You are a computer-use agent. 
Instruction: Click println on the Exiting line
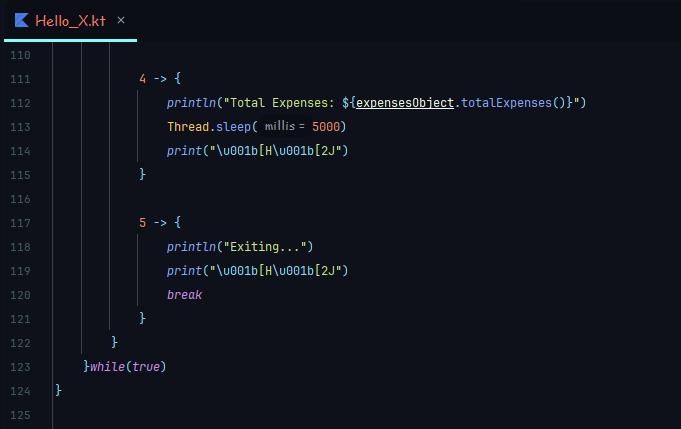pyautogui.click(x=192, y=247)
